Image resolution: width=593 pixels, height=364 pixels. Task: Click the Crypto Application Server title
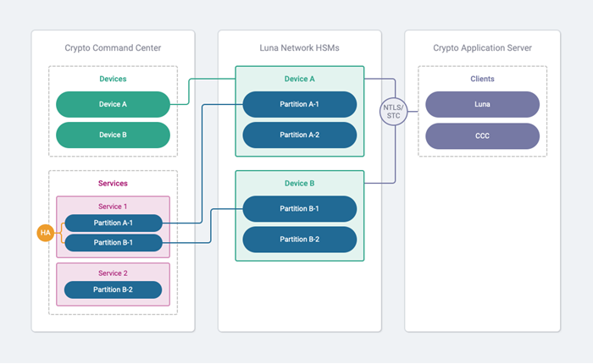(482, 48)
